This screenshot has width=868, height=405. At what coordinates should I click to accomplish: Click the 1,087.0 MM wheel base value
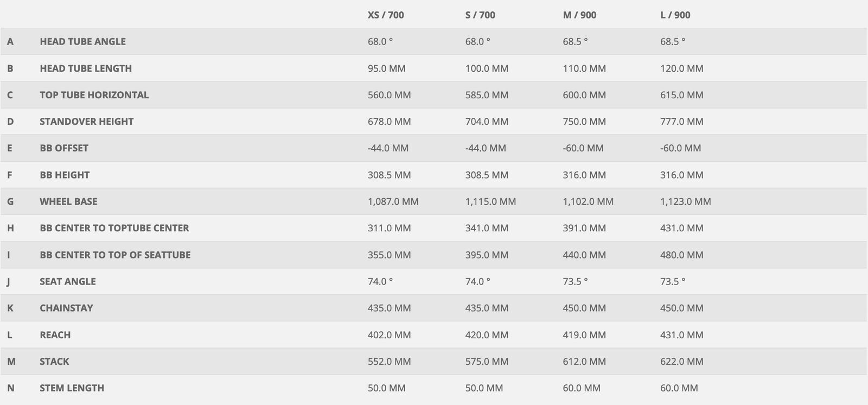coord(393,201)
